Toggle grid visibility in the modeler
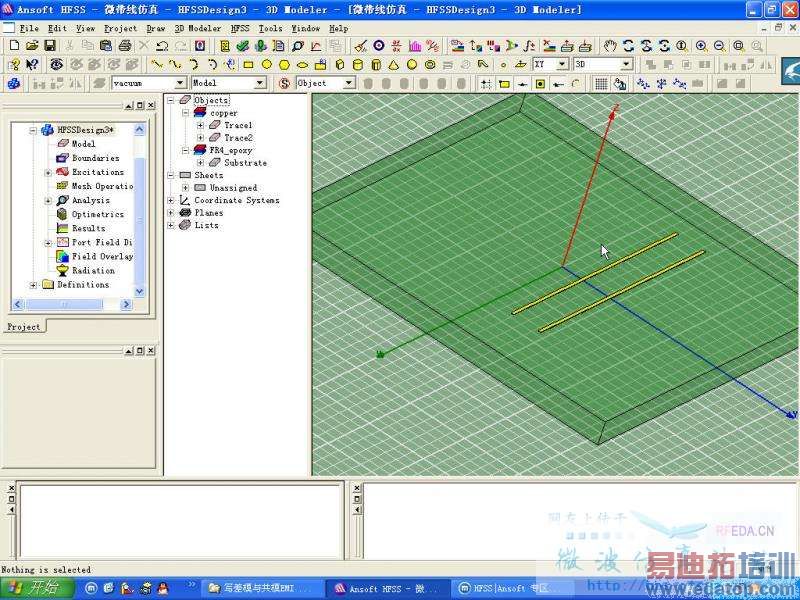This screenshot has width=800, height=600. [602, 84]
